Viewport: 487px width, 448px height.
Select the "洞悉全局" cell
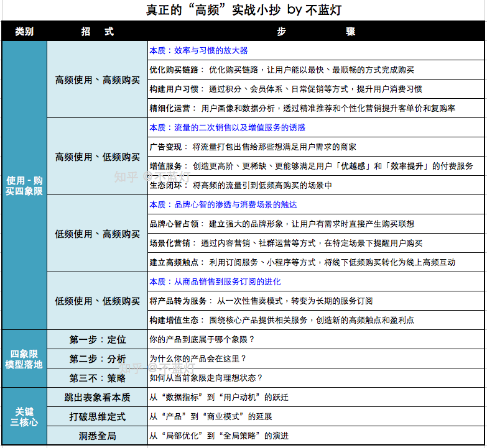click(x=97, y=436)
